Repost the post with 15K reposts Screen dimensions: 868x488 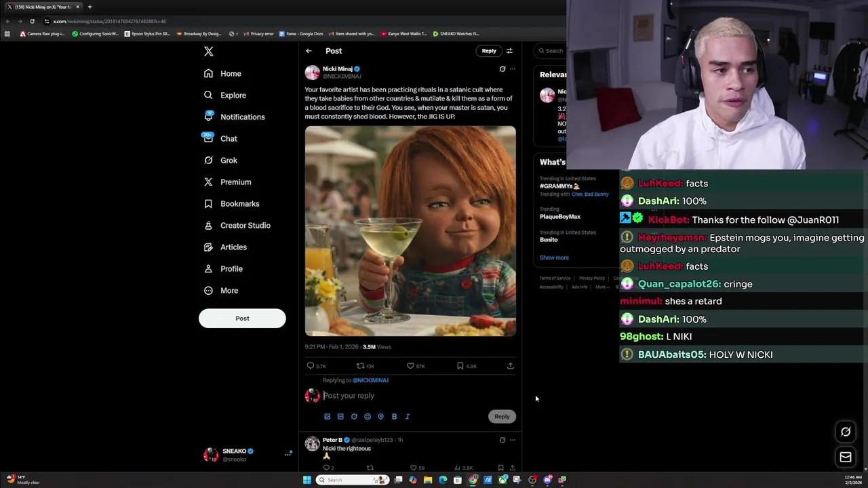click(360, 366)
